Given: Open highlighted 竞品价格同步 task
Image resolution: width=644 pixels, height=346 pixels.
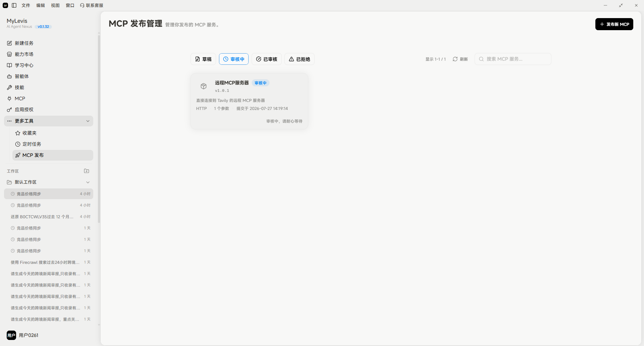Looking at the screenshot, I should [x=49, y=194].
